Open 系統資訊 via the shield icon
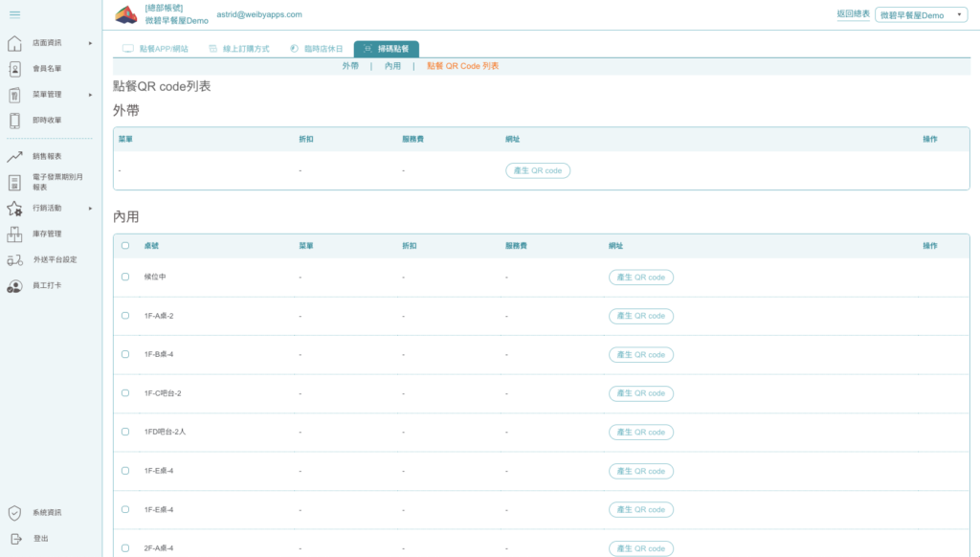Screen dimensions: 980x557 pos(14,513)
